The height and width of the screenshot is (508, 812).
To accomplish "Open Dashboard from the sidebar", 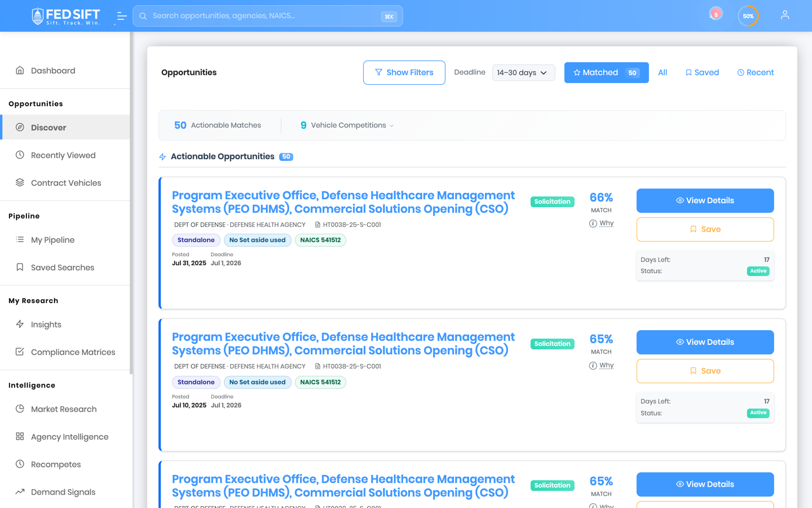I will point(65,71).
